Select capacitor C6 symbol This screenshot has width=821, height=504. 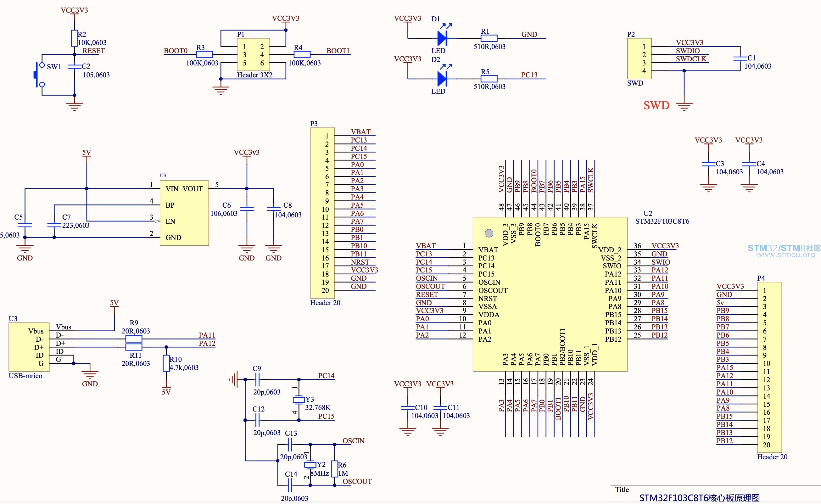coord(247,209)
